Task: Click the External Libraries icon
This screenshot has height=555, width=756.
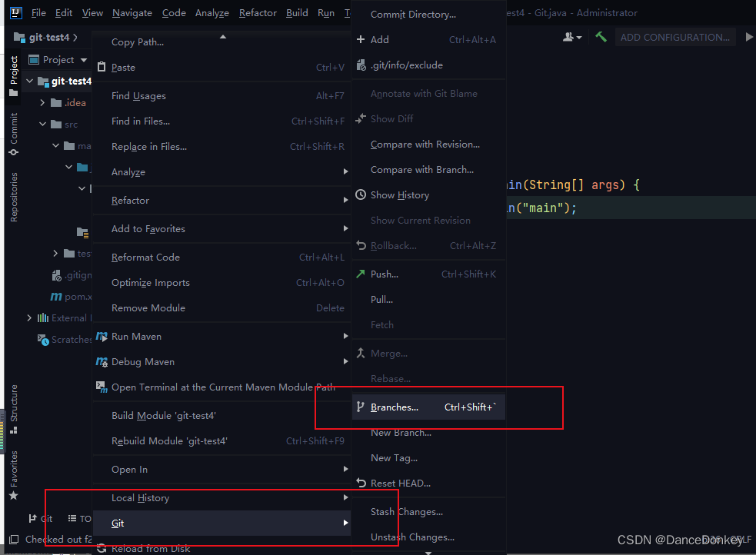Action: [43, 318]
